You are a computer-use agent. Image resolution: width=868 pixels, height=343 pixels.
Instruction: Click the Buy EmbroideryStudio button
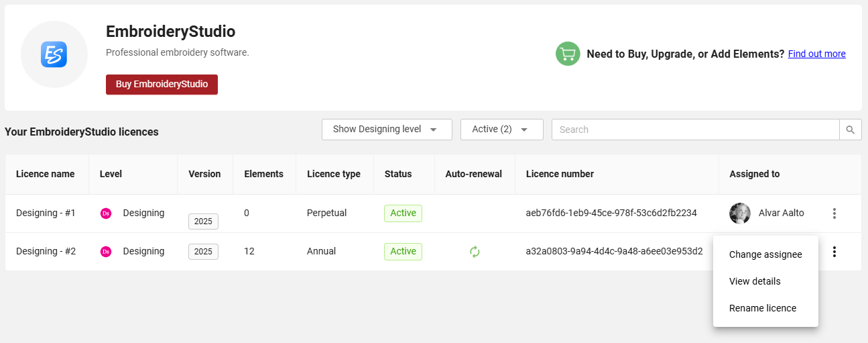pos(162,85)
